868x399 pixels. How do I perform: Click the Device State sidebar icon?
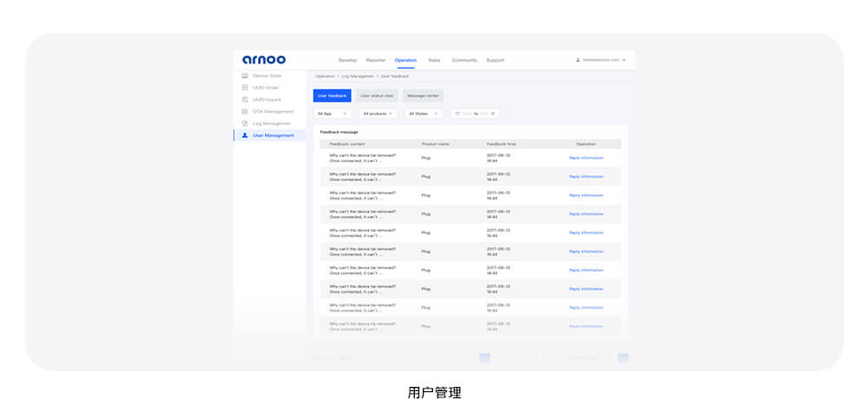(x=245, y=75)
